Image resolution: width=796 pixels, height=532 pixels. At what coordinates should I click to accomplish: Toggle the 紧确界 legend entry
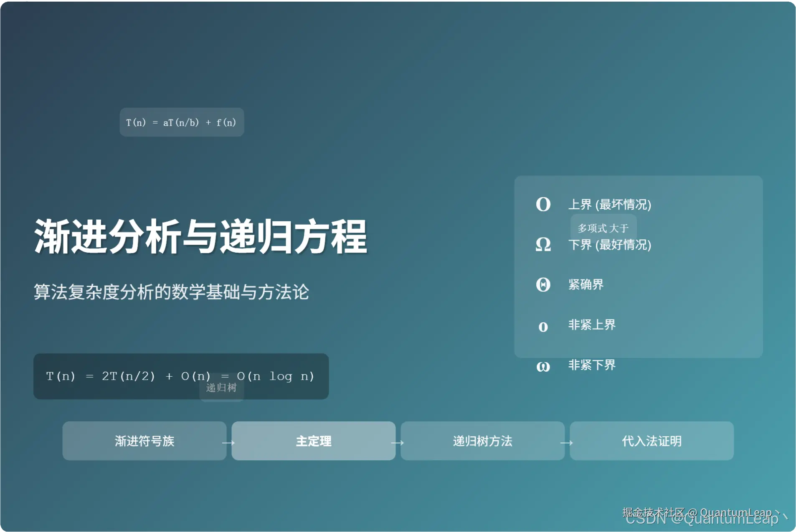click(586, 284)
